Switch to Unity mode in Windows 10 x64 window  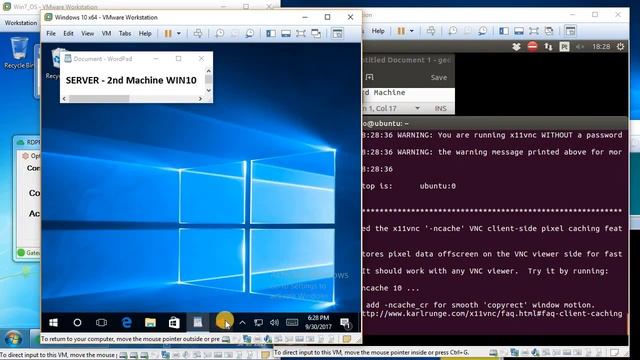point(316,33)
